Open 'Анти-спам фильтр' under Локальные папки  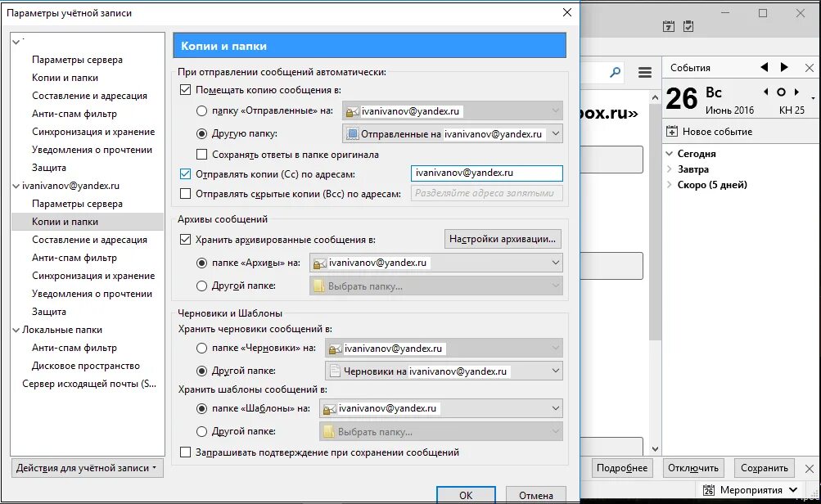pos(74,348)
